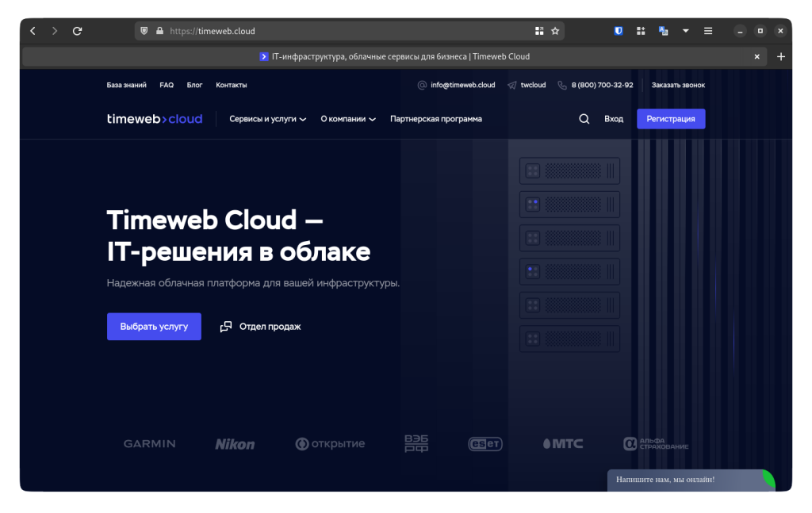Screen dimensions: 812x513
Task: Bookmark this page with the star icon
Action: (x=555, y=31)
